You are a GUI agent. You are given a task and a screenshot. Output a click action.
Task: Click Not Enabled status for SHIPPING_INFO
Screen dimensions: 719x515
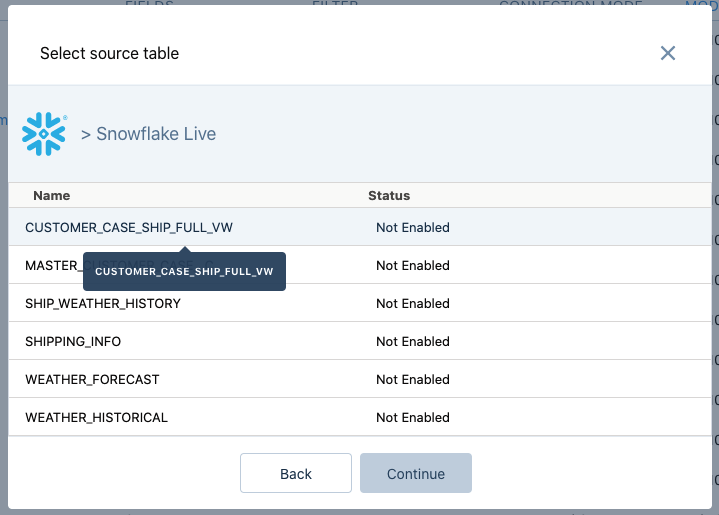pos(413,342)
